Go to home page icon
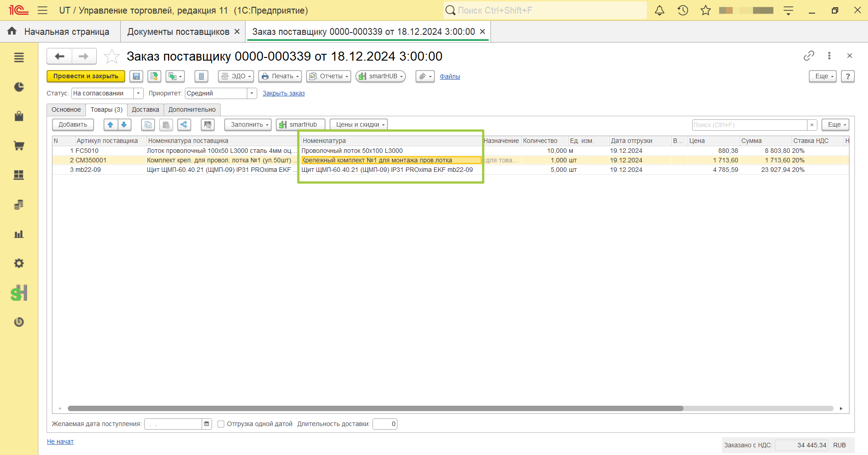The width and height of the screenshot is (868, 455). 12,31
